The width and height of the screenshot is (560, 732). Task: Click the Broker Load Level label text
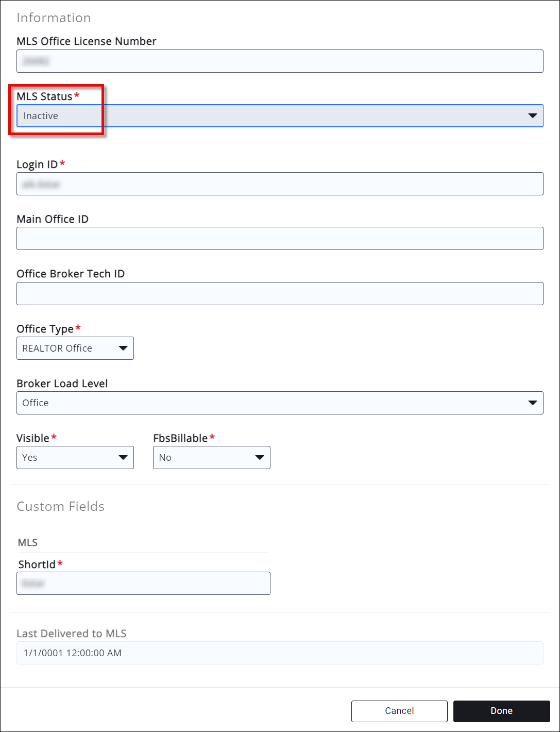(x=62, y=384)
